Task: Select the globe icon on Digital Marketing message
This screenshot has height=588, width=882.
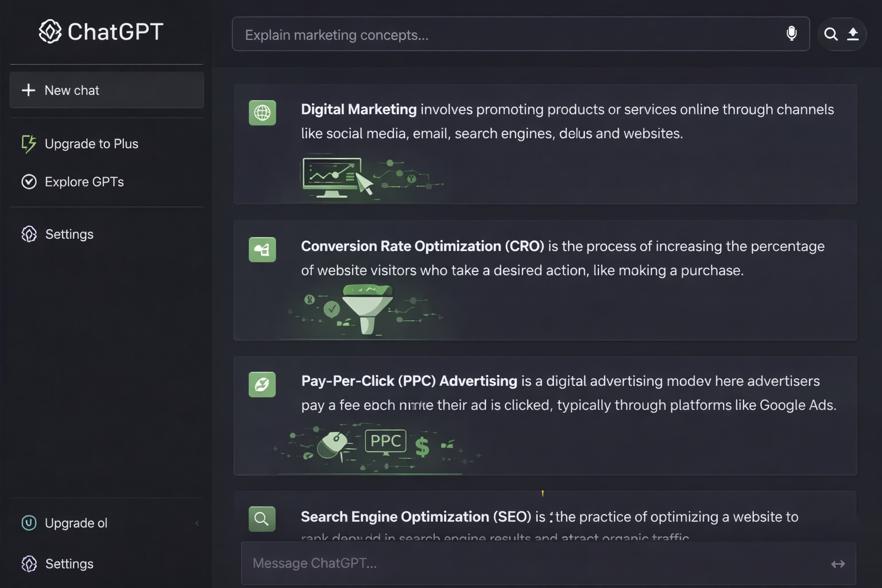Action: [262, 113]
